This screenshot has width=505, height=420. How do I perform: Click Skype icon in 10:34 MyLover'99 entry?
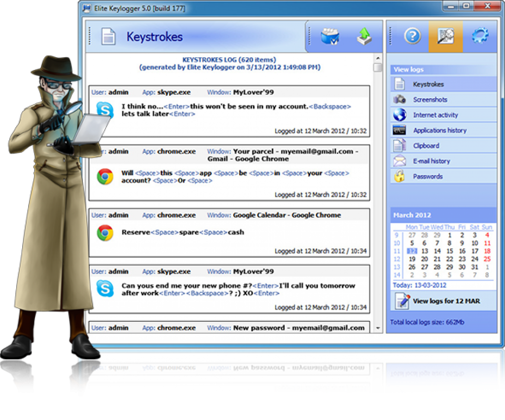coord(105,288)
